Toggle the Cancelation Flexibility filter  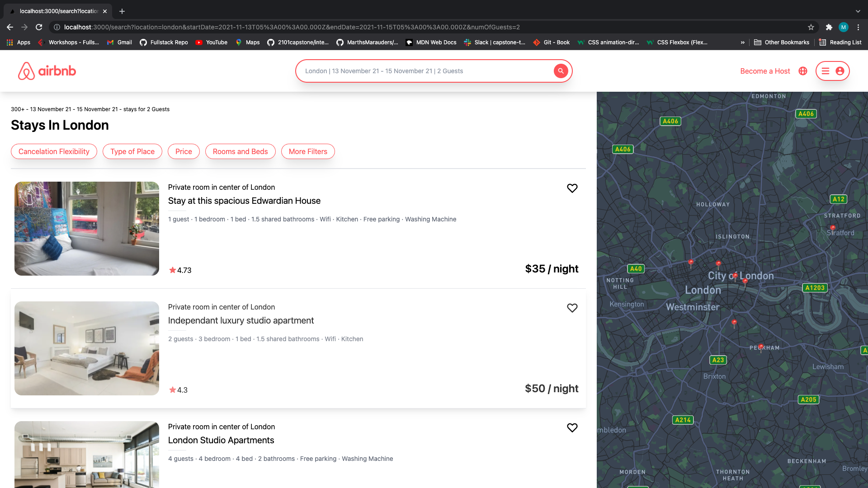pyautogui.click(x=54, y=151)
